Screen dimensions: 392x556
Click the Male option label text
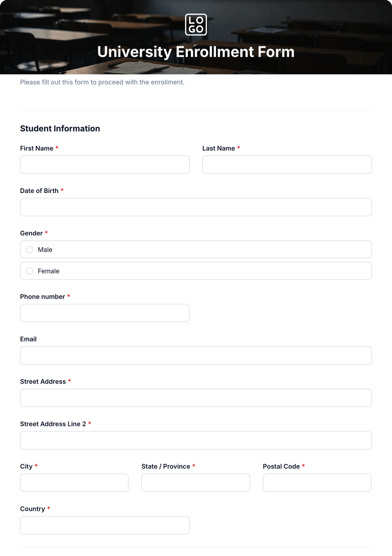45,250
